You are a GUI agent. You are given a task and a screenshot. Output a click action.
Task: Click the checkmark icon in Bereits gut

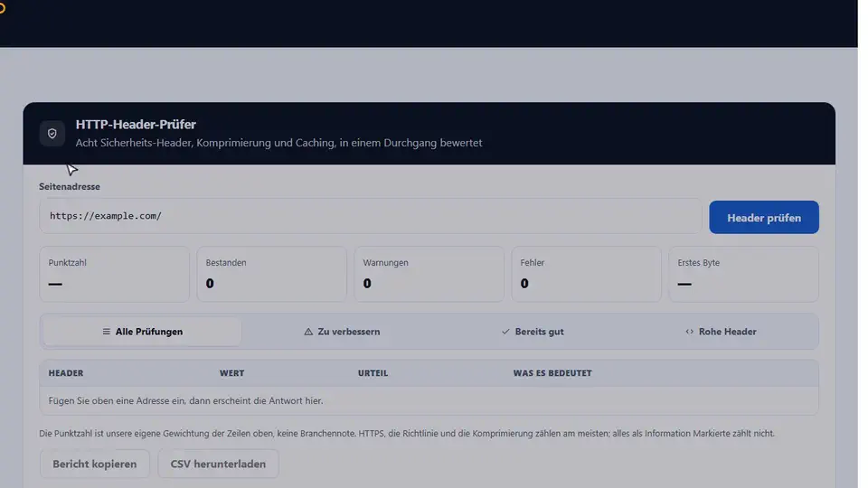pyautogui.click(x=505, y=332)
